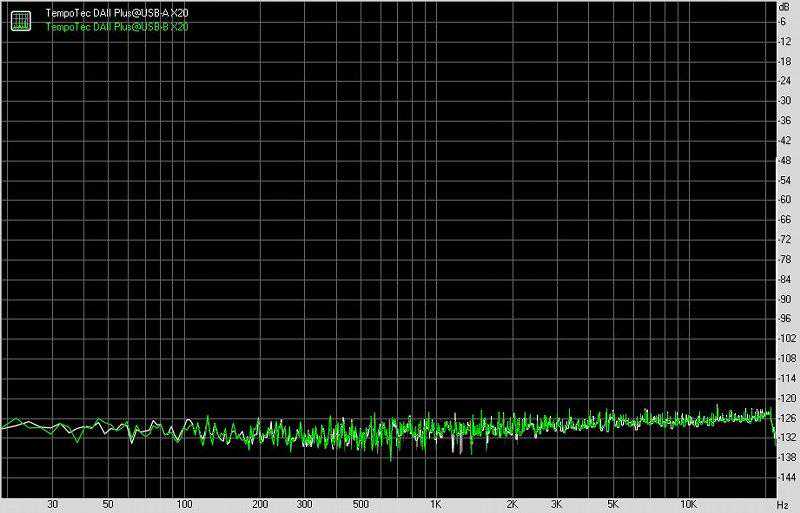Click the 10K frequency axis label
The image size is (800, 513).
687,505
